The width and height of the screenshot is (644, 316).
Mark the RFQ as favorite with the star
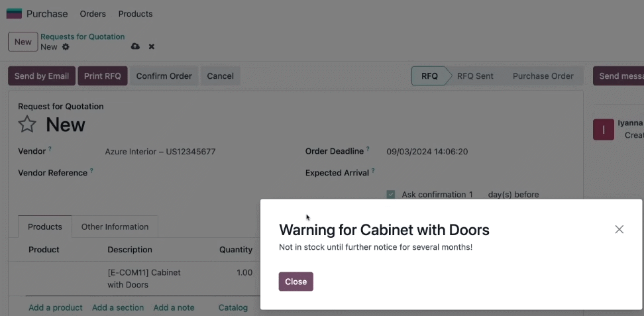[x=27, y=124]
